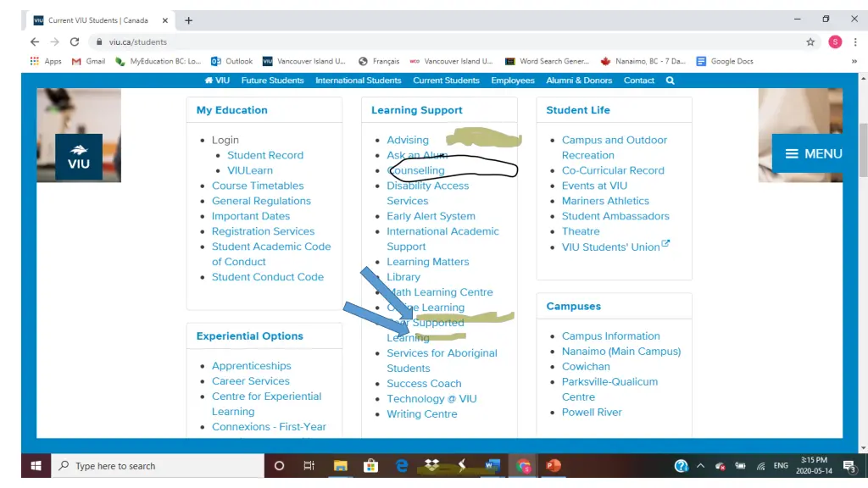Open the Success Coach link
Image resolution: width=868 pixels, height=488 pixels.
pyautogui.click(x=424, y=384)
